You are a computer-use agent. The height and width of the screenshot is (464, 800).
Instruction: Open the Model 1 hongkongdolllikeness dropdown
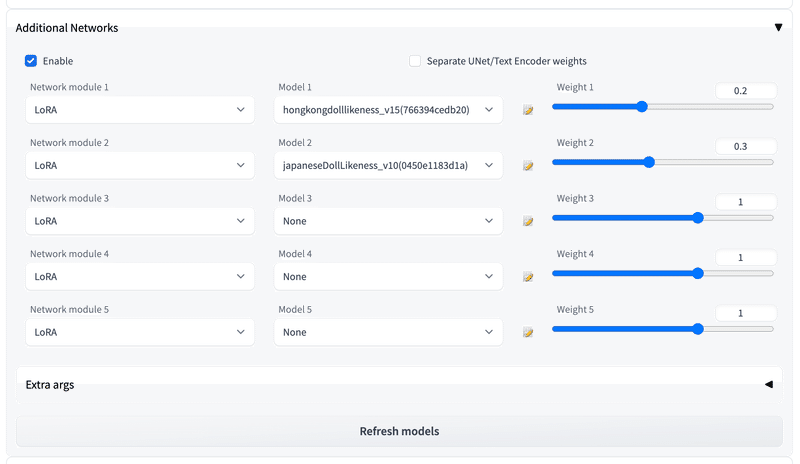tap(388, 110)
